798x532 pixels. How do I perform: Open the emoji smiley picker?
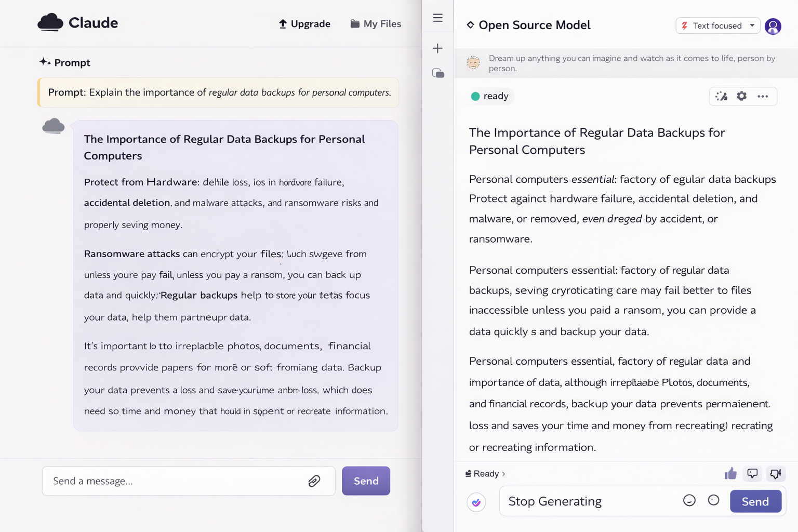(689, 500)
